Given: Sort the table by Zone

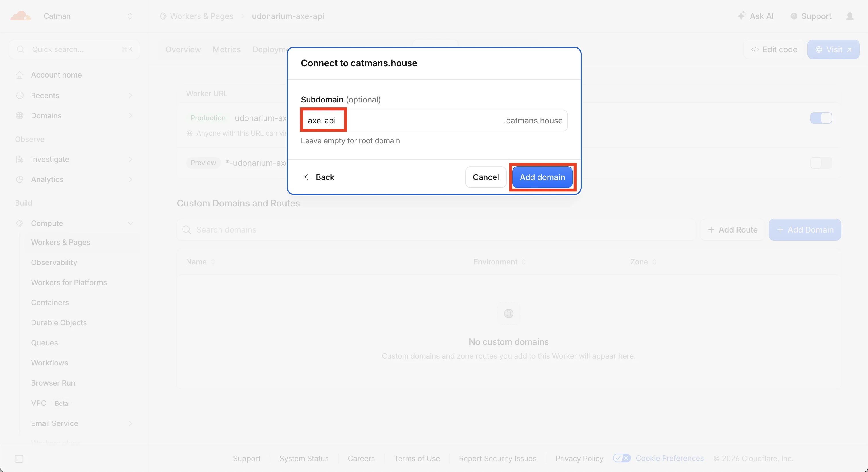Looking at the screenshot, I should click(643, 262).
